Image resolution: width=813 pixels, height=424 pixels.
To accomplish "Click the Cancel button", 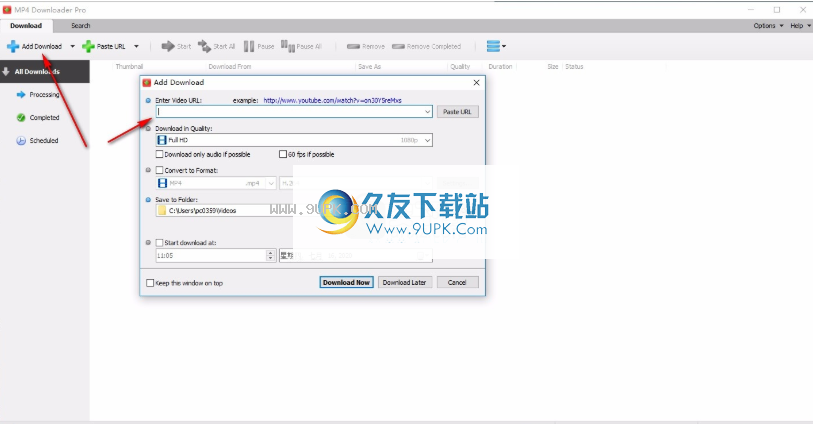I will (x=457, y=282).
